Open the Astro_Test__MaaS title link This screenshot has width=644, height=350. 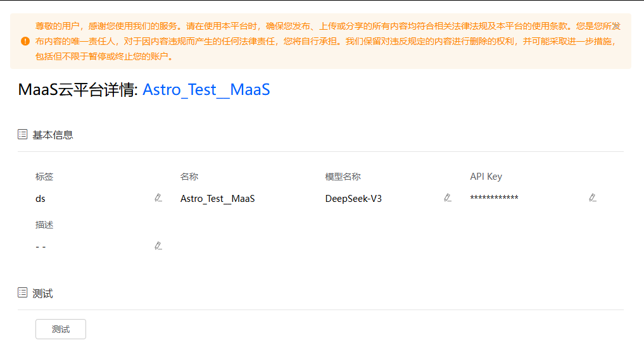click(x=206, y=89)
